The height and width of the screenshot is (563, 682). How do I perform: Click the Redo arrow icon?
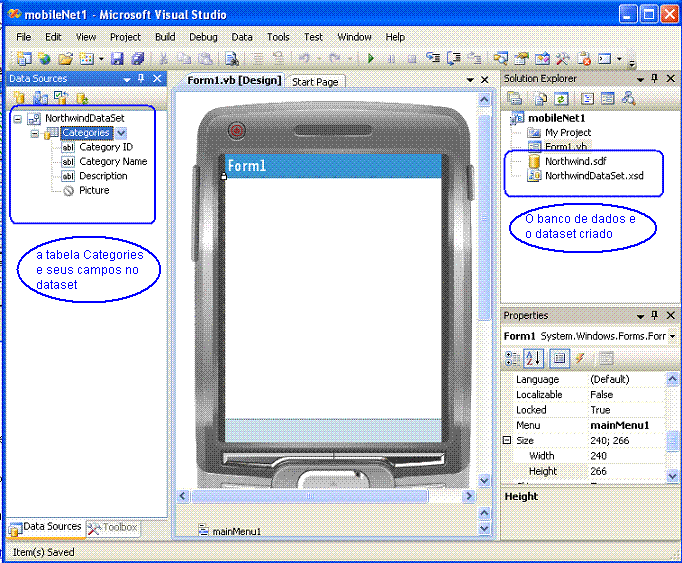click(x=335, y=58)
